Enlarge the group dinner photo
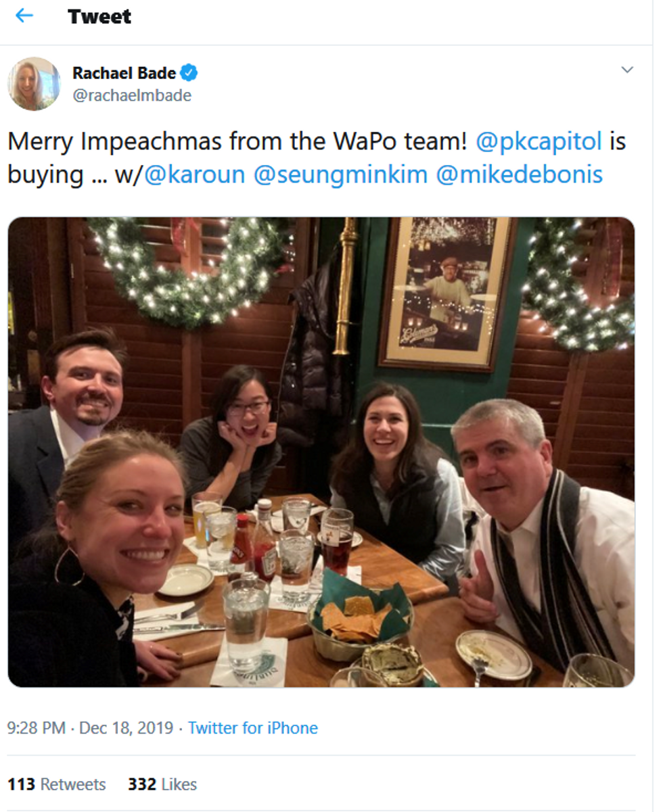663x812 pixels. (321, 452)
